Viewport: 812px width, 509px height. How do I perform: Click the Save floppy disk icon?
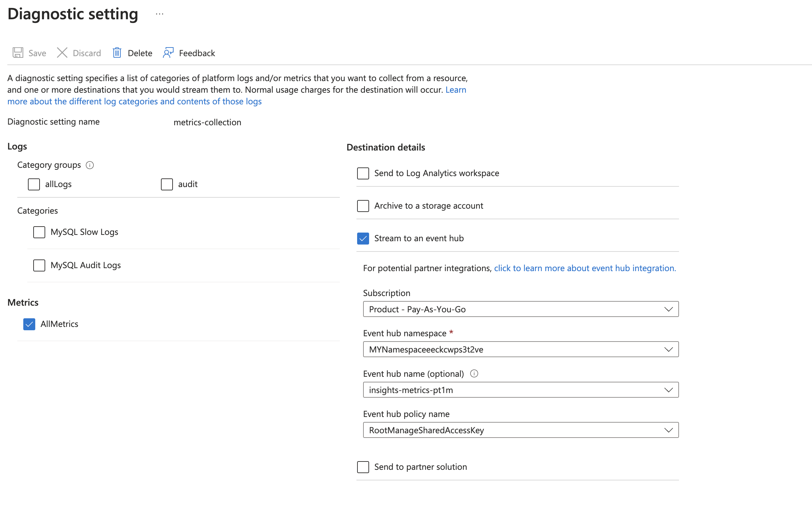tap(18, 53)
